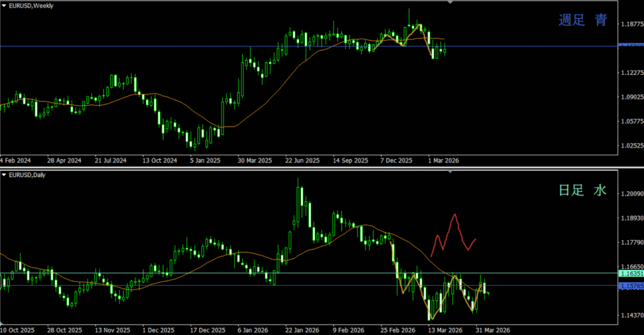Select the blue horizontal line on weekly chart

click(189, 46)
